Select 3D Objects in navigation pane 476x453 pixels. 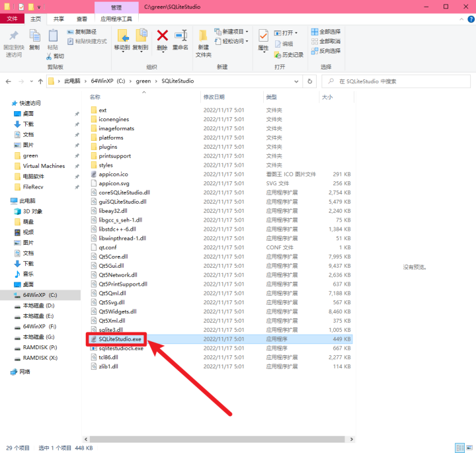32,212
